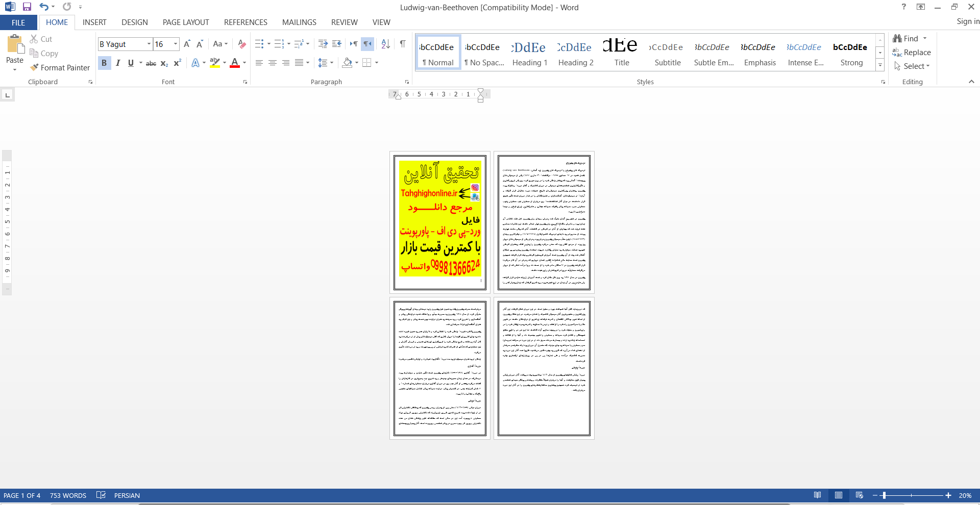Open the borders dropdown arrow
The width and height of the screenshot is (980, 505).
click(x=377, y=63)
